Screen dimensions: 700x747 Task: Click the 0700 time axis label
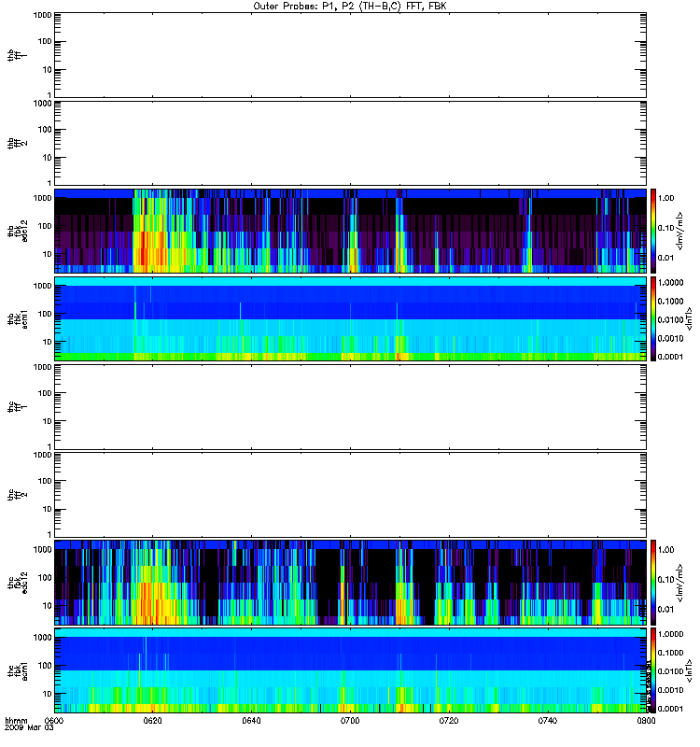pyautogui.click(x=350, y=721)
